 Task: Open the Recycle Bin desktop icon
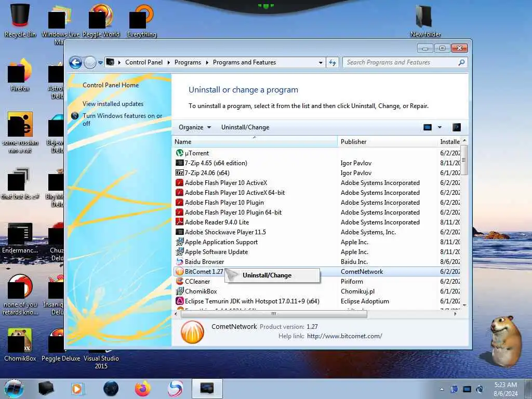(x=20, y=20)
